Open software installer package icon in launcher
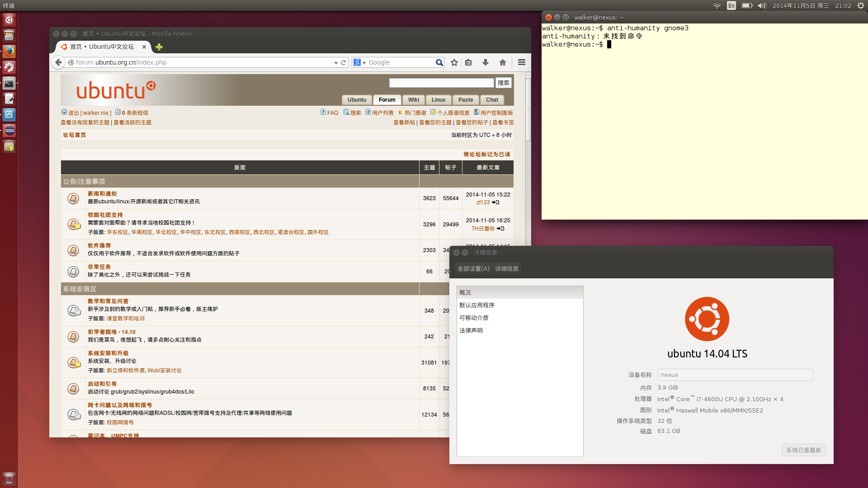Image resolution: width=868 pixels, height=488 pixels. [9, 146]
